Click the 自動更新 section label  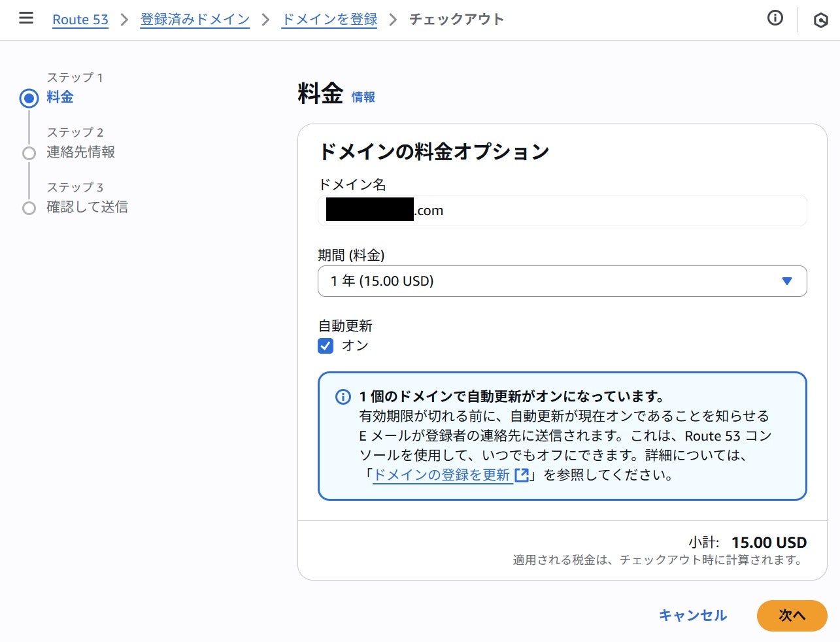[345, 326]
